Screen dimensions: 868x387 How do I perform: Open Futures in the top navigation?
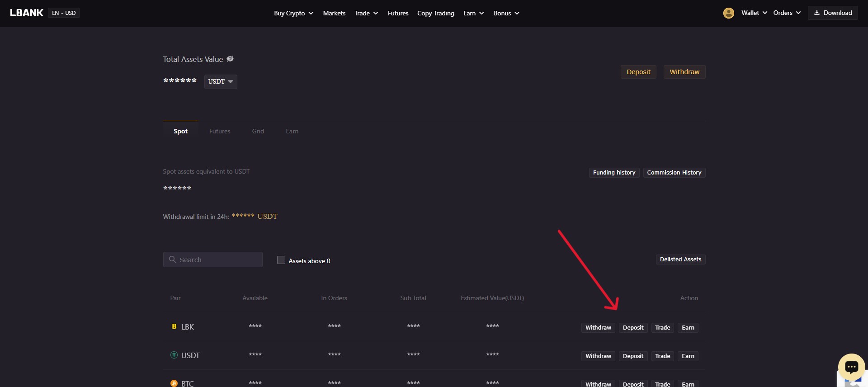click(x=398, y=13)
